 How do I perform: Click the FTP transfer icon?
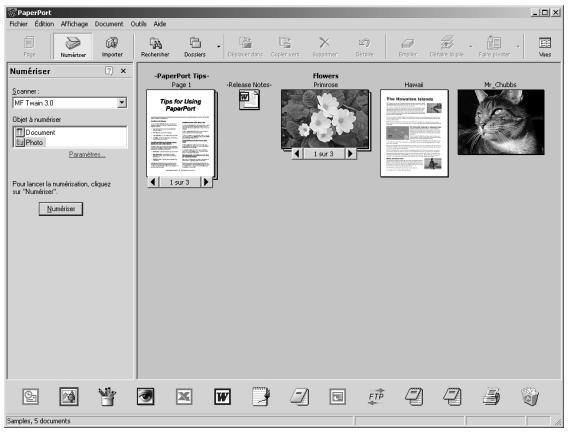point(376,397)
